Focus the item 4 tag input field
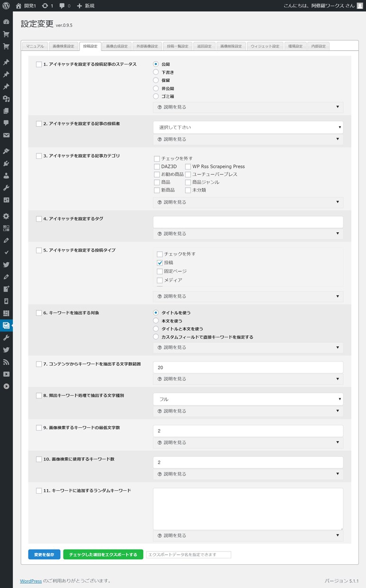Screen dimensions: 366x588 [x=248, y=222]
